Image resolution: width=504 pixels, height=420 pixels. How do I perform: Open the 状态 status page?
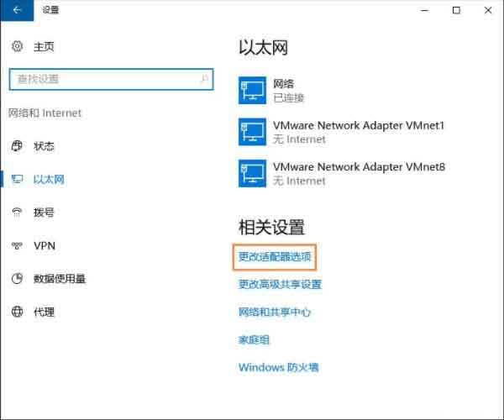[44, 146]
